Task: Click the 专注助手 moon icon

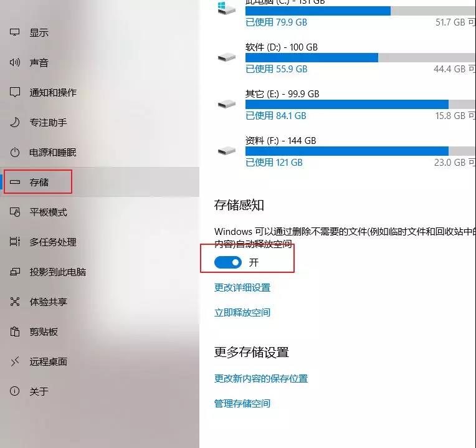Action: (x=14, y=122)
